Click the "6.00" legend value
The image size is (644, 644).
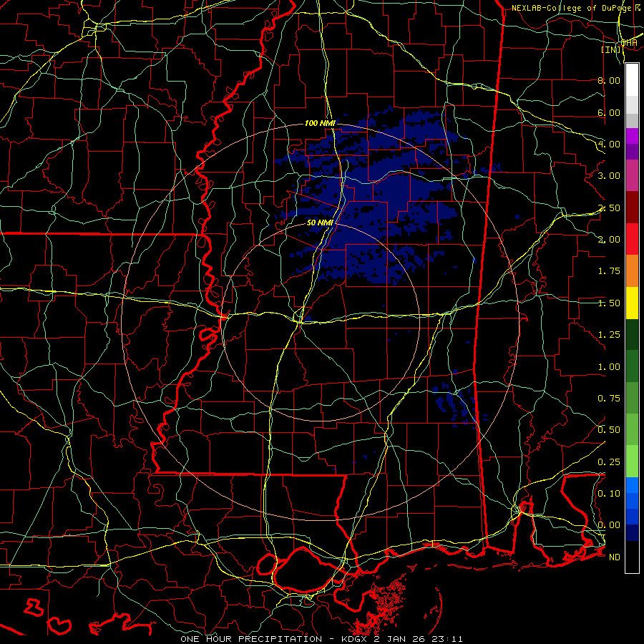609,112
